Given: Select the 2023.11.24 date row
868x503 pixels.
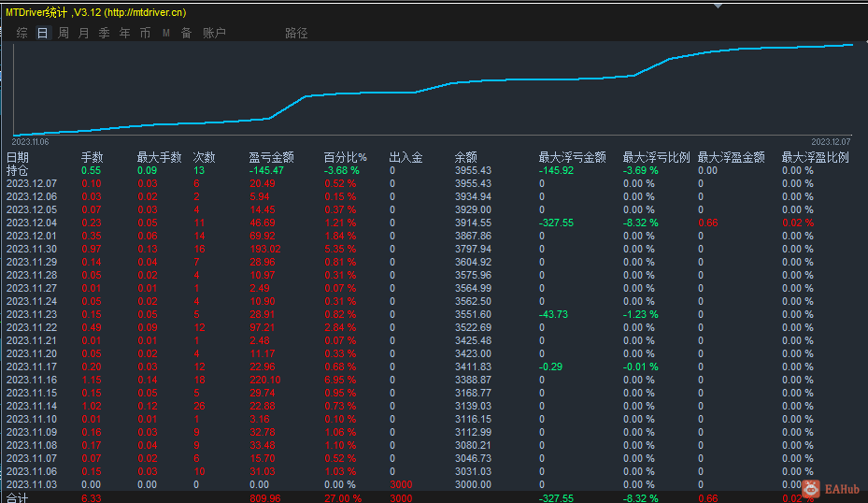Looking at the screenshot, I should click(32, 301).
